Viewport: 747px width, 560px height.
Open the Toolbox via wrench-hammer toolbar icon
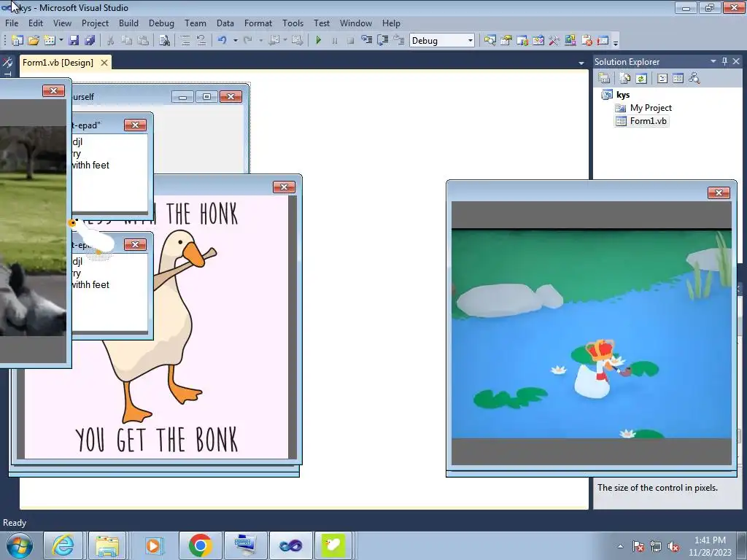554,41
